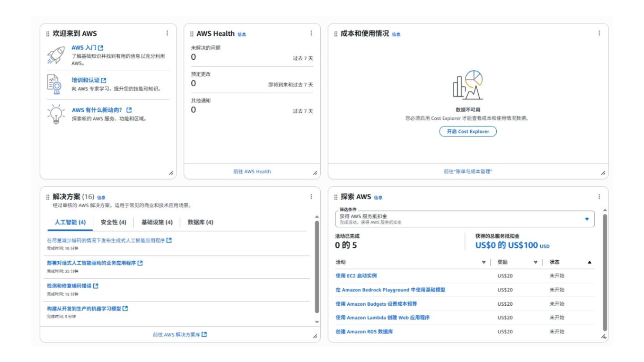644x362 pixels.
Task: Open the 前往 AWS Health link
Action: (252, 171)
